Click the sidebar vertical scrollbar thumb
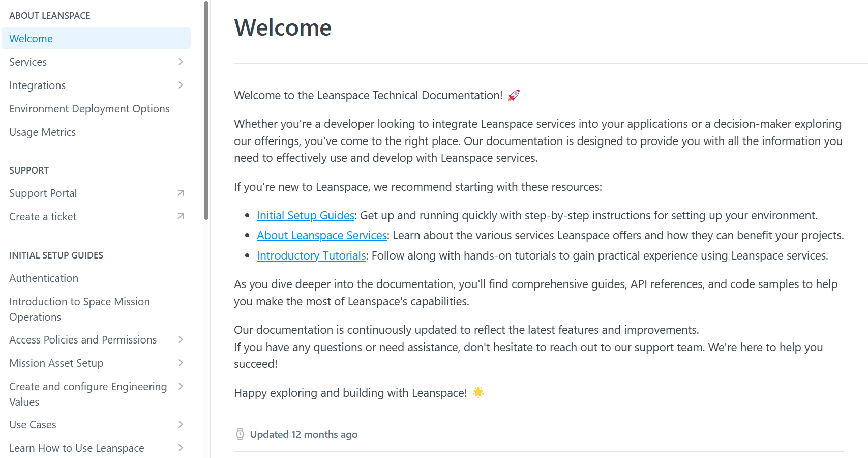Screen dimensions: 868x458 click(206, 110)
